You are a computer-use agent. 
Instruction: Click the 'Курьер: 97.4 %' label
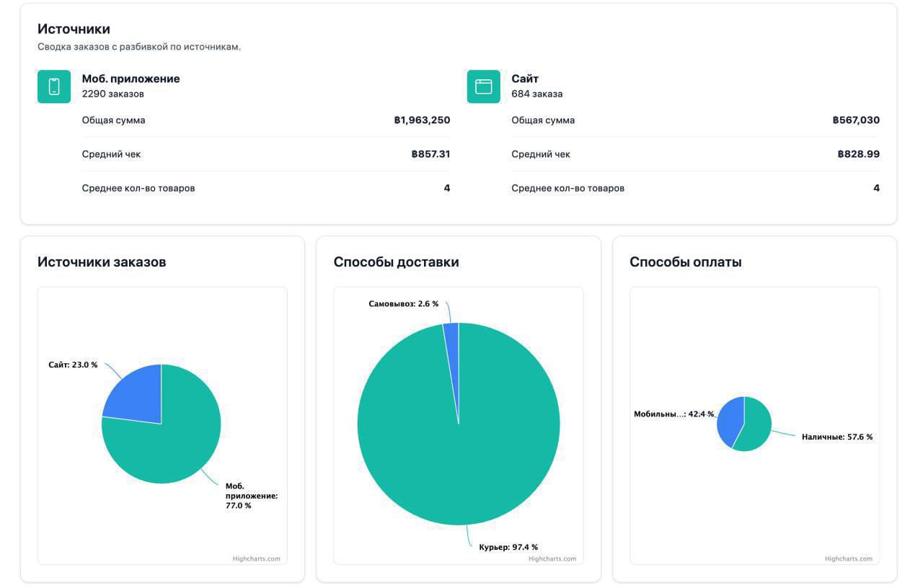[509, 545]
